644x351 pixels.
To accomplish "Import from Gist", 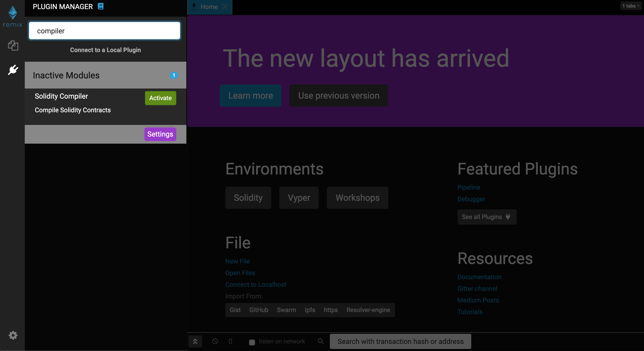I will [x=235, y=310].
